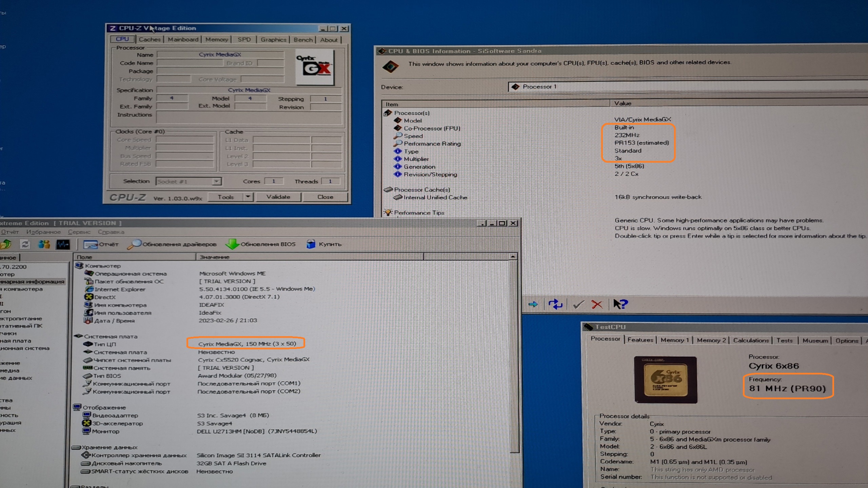Screen dimensions: 868x488
Task: Click the scroll-up arrow in the Everest list
Action: coord(513,257)
